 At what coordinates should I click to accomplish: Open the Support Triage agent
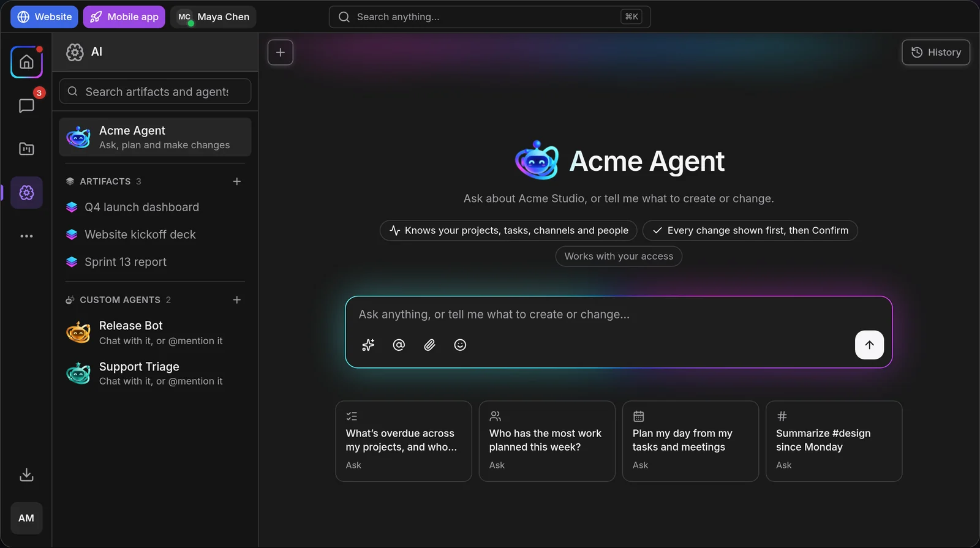point(155,373)
